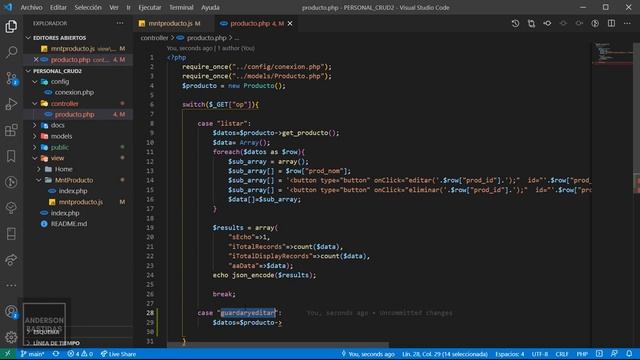This screenshot has width=640, height=360.
Task: Open Source Control view in activity bar
Action: (11, 78)
